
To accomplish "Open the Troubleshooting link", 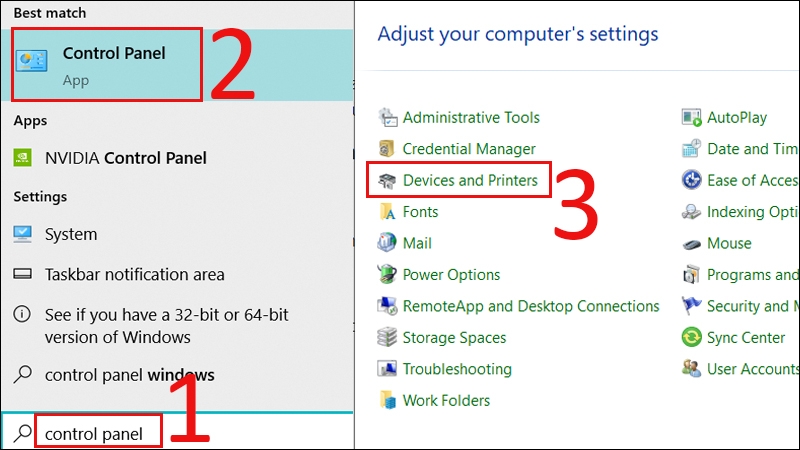I will pyautogui.click(x=456, y=369).
